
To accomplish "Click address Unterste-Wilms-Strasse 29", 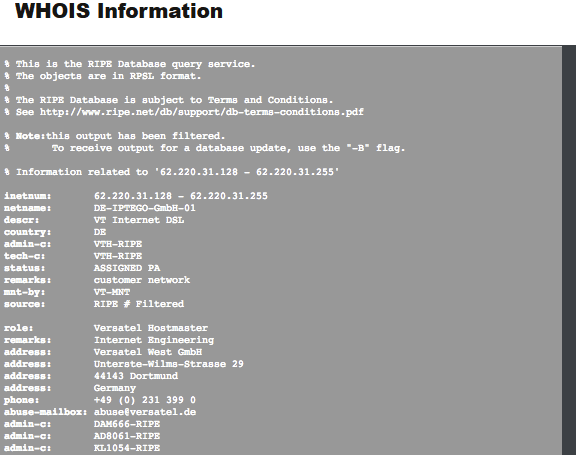I will click(x=169, y=364).
